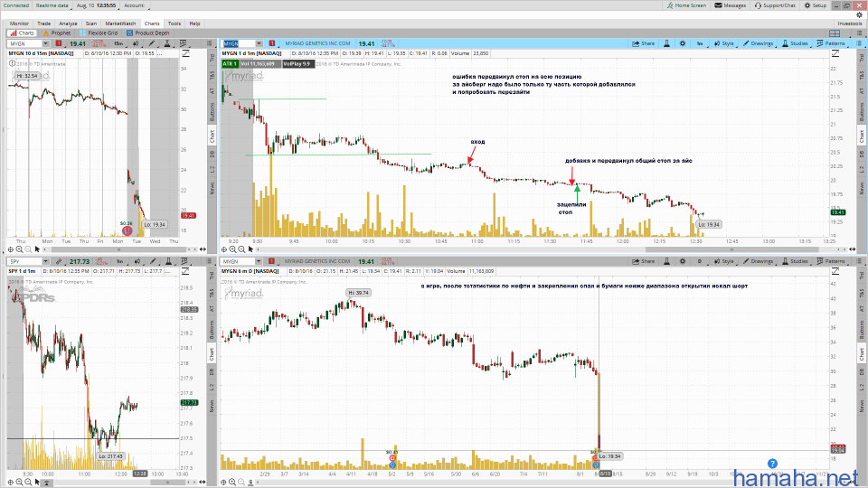This screenshot has width=868, height=488.
Task: Open the Setup menu
Action: [x=816, y=5]
